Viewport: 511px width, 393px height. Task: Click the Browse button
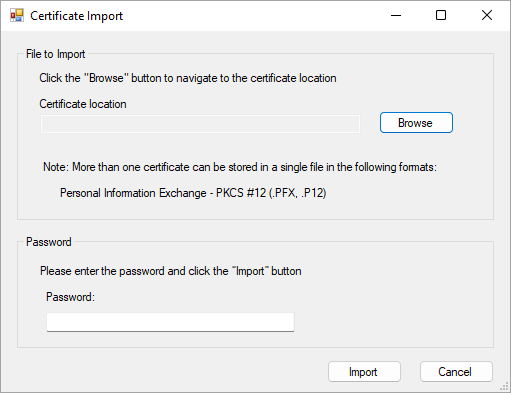(x=416, y=123)
